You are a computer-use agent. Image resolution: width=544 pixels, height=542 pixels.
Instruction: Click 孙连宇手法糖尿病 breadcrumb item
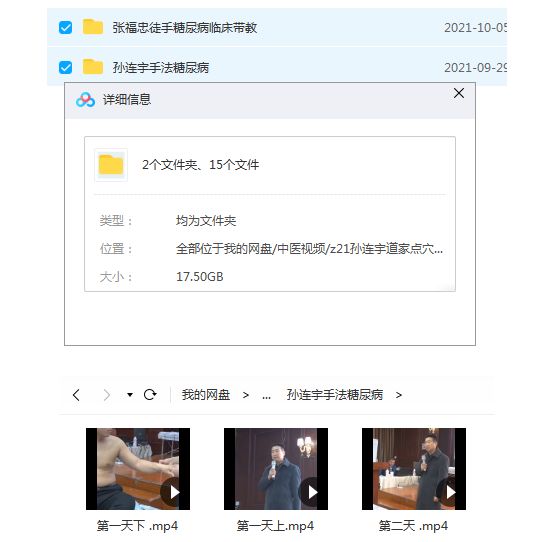[335, 395]
